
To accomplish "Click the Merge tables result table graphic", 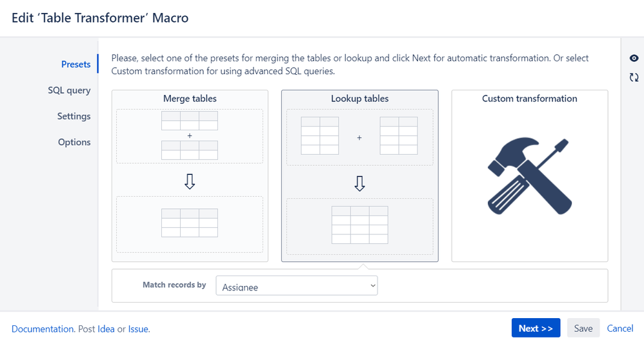I will (x=189, y=223).
